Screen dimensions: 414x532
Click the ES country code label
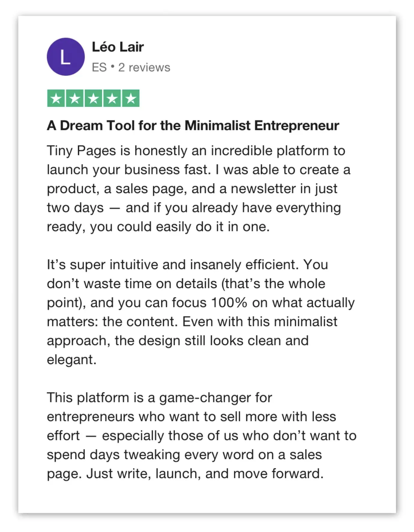(99, 67)
